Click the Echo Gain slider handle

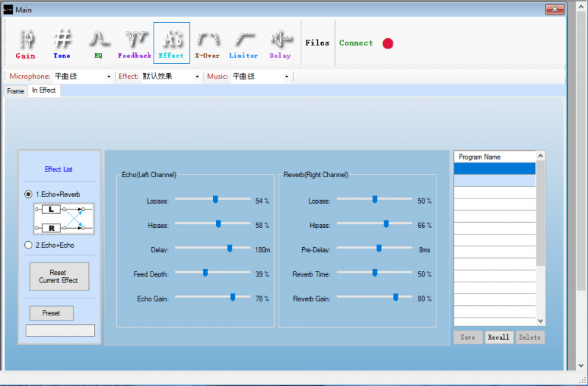click(233, 297)
